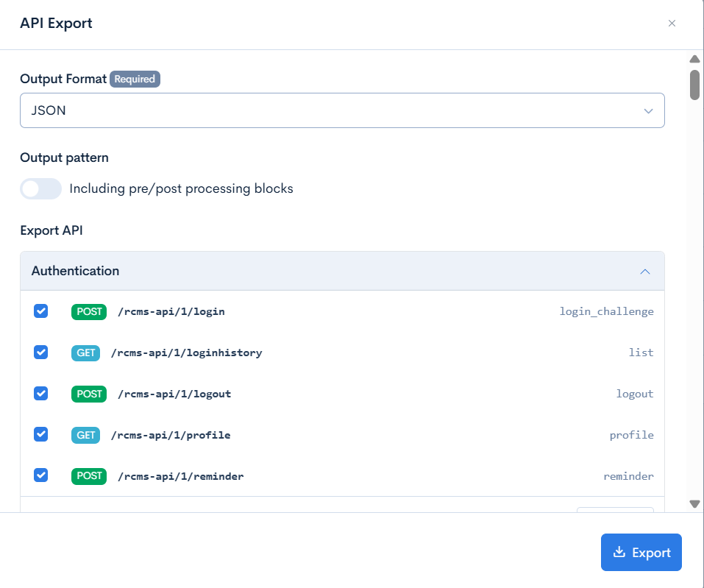Uncheck the loginhistory endpoint checkbox

coord(41,353)
